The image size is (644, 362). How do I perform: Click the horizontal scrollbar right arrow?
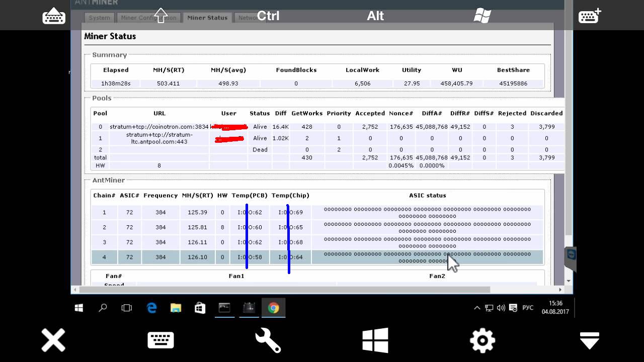tap(560, 290)
